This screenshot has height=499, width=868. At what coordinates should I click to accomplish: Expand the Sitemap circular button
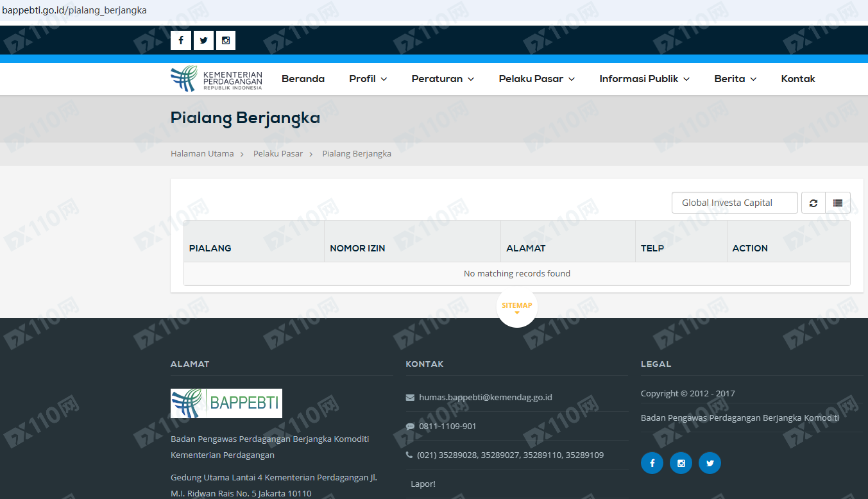(x=516, y=307)
